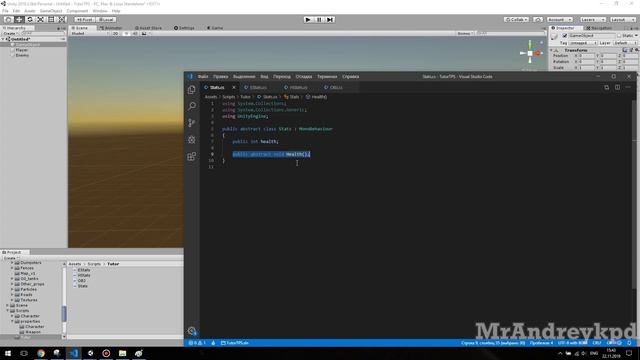Viewport: 640px width, 360px height.
Task: Select the Unity Rect tool
Action: [51, 20]
